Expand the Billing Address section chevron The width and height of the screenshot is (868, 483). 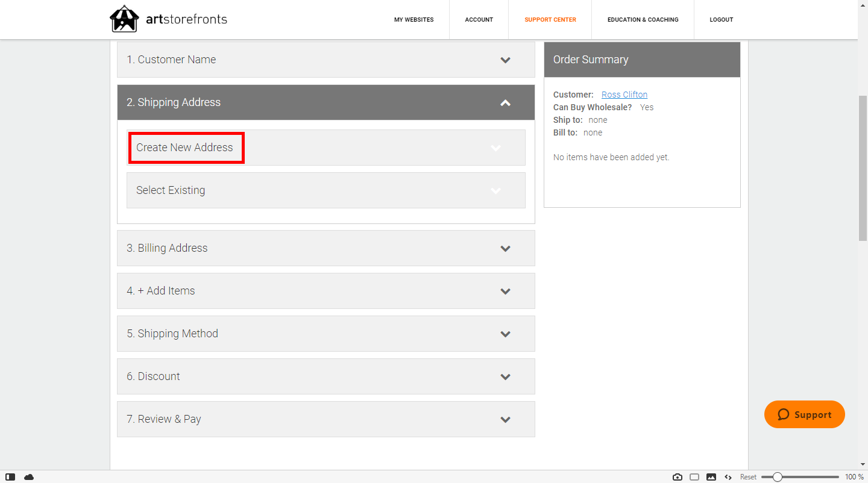(505, 248)
